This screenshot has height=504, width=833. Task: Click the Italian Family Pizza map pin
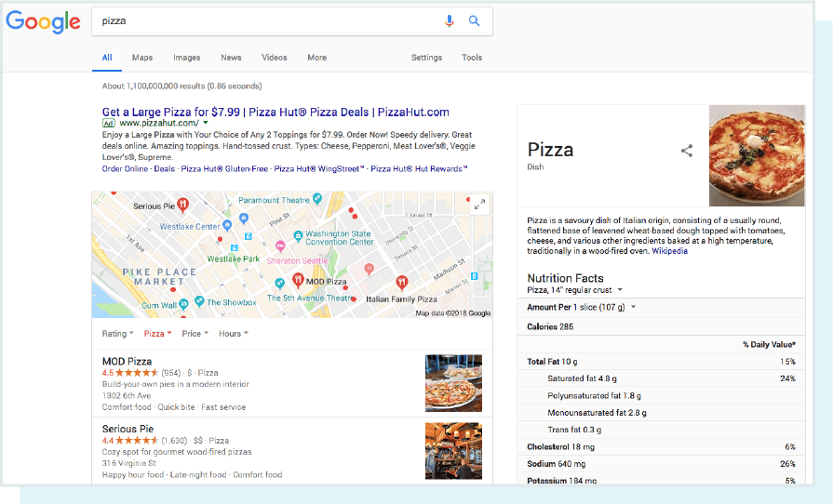401,281
